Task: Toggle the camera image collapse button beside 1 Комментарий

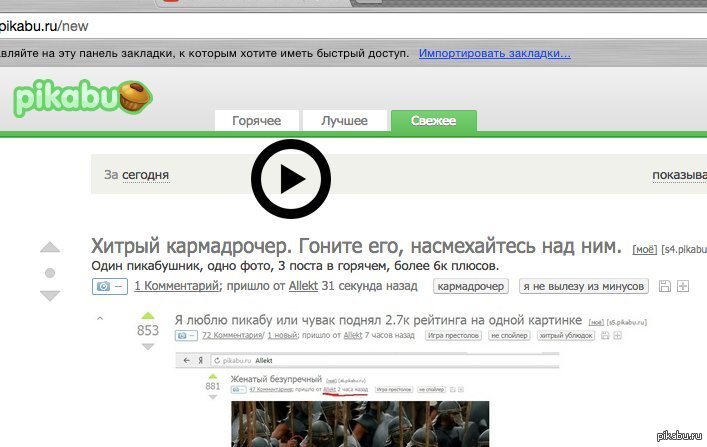Action: 110,286
